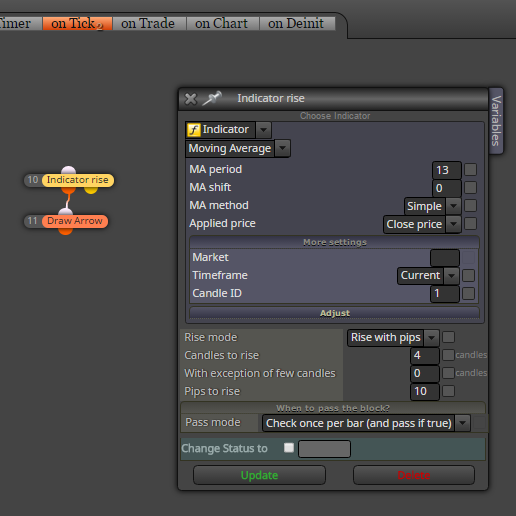
Task: Click the yellow function icon beside Indicator
Action: pos(194,130)
